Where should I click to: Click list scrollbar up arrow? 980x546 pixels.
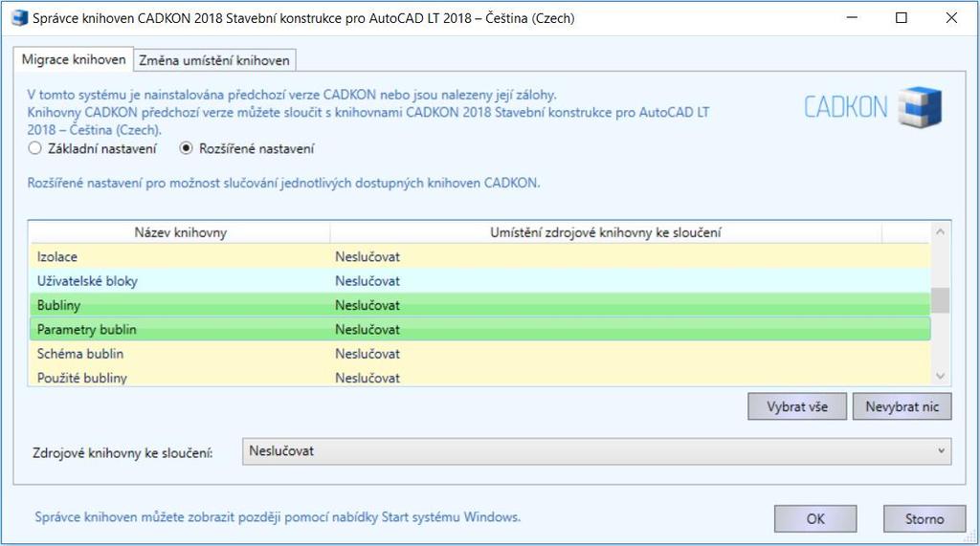coord(940,231)
